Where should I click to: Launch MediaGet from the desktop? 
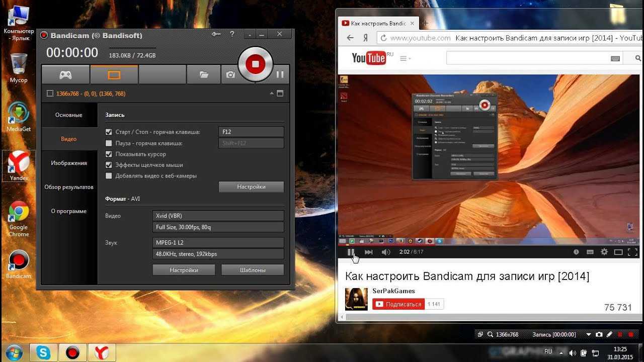click(19, 117)
